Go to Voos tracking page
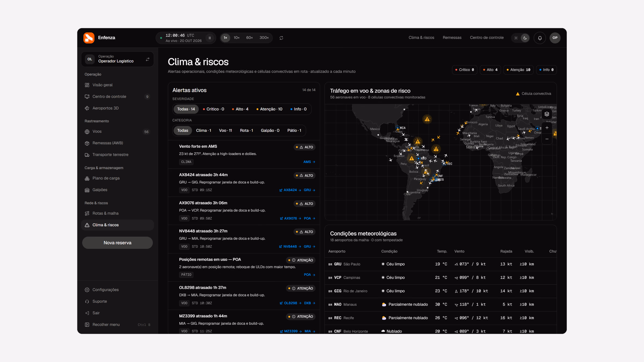Screen dimensions: 644x362 point(118,132)
